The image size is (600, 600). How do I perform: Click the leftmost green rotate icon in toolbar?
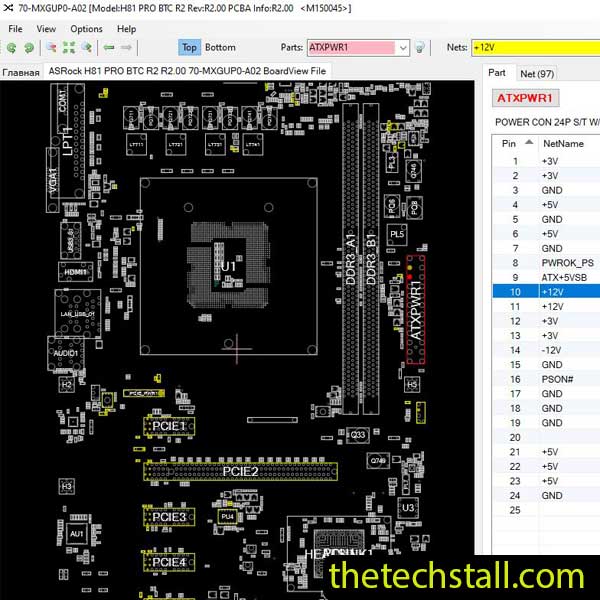pos(12,47)
